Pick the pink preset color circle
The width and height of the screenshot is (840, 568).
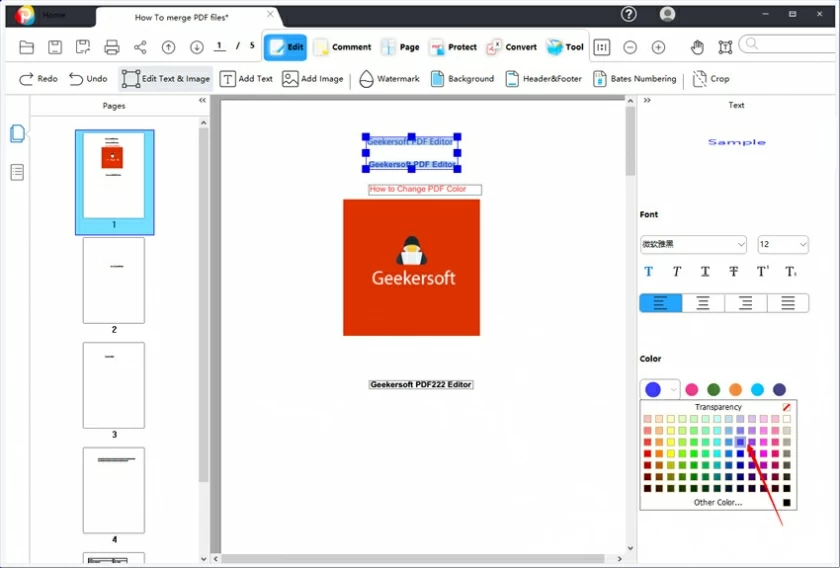(x=692, y=390)
